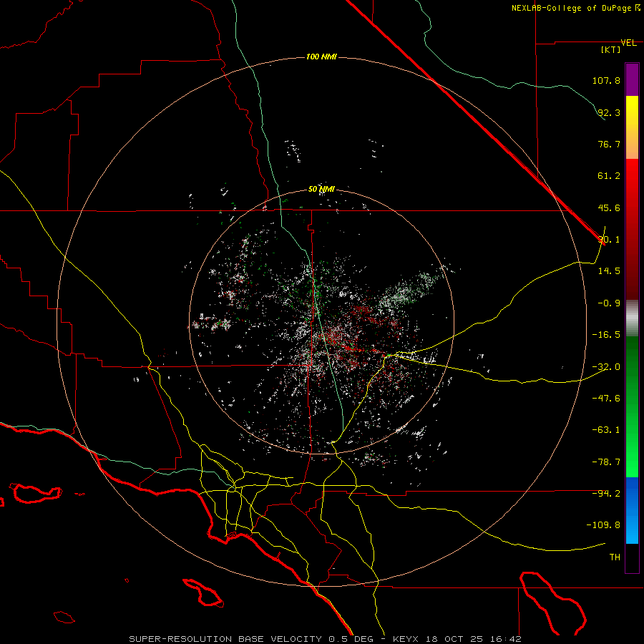This screenshot has height=644, width=644.
Task: Select the -16.5 scale label
Action: click(x=606, y=335)
